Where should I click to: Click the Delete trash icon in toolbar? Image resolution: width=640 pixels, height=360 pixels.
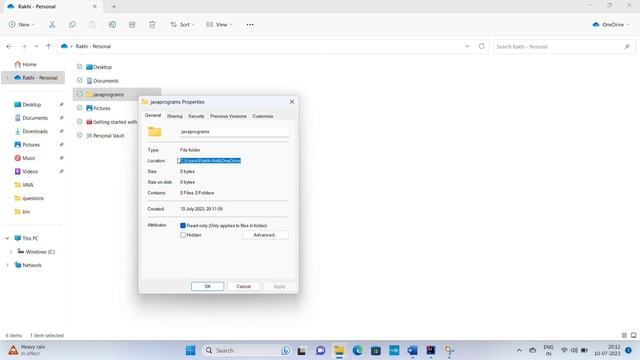(x=152, y=24)
